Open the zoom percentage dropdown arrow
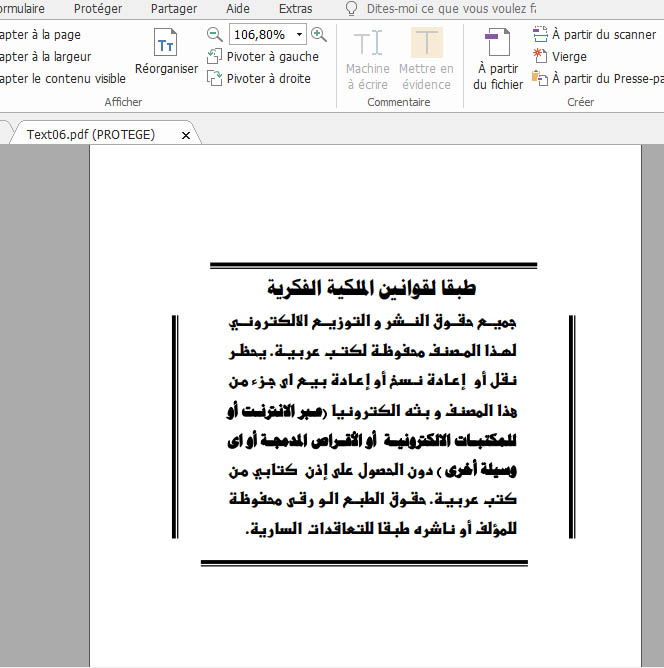Viewport: 664px width, 668px height. [x=299, y=35]
